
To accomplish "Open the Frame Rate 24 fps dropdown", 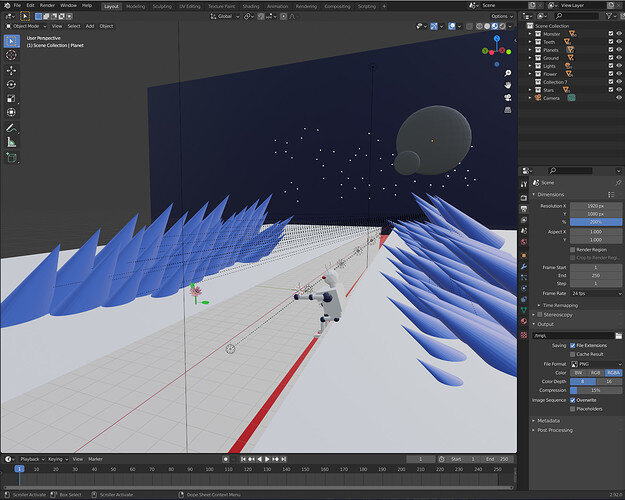I will point(596,293).
